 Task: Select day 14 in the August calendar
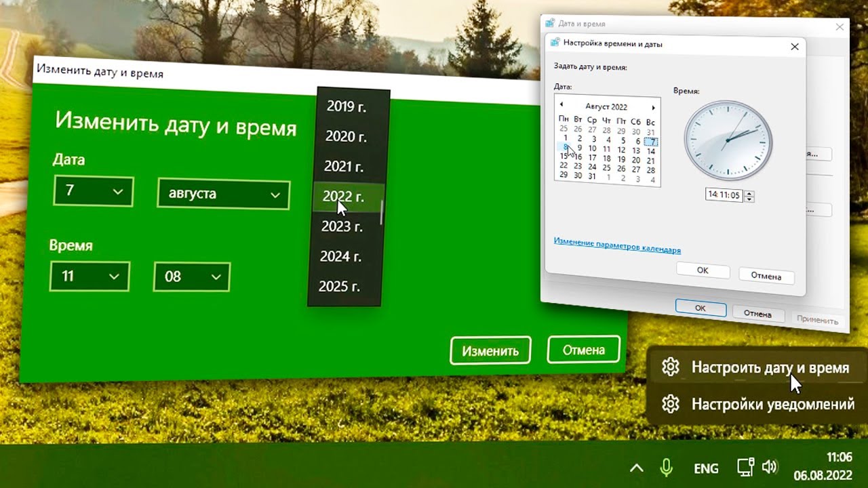coord(651,152)
